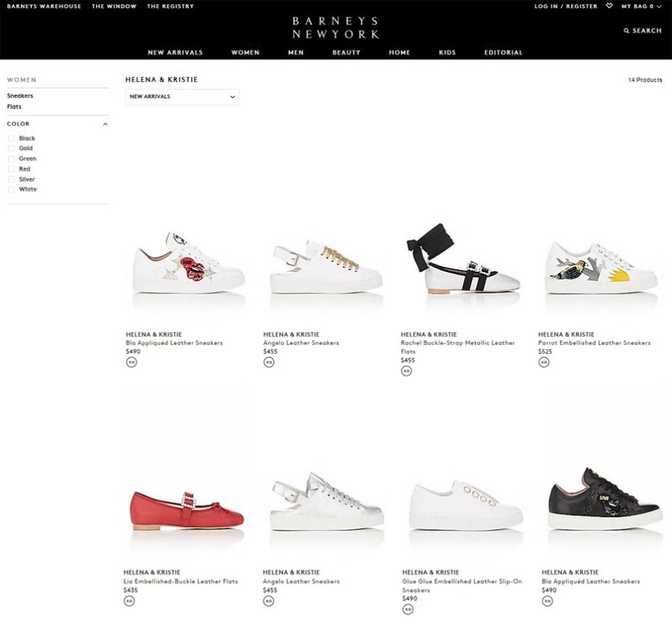Click XO badge under black Bla Appliquéd Sneakers

coord(547,601)
